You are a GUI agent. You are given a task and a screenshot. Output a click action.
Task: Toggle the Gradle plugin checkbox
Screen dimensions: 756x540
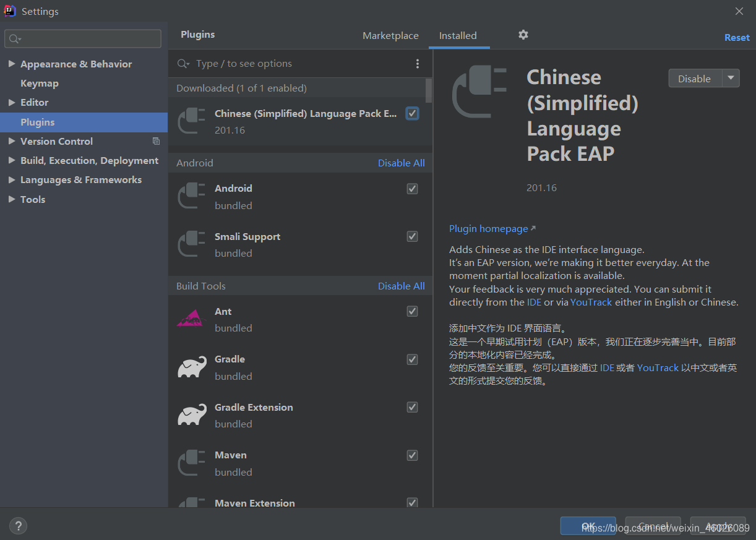point(412,359)
